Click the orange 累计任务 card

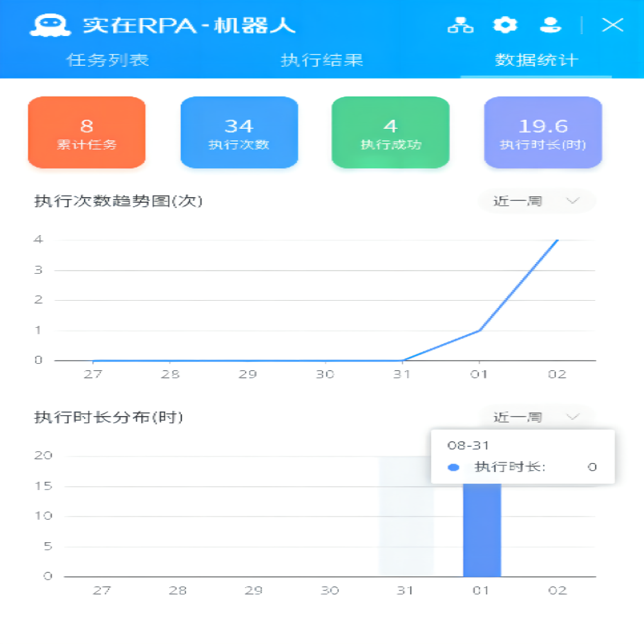(x=87, y=133)
